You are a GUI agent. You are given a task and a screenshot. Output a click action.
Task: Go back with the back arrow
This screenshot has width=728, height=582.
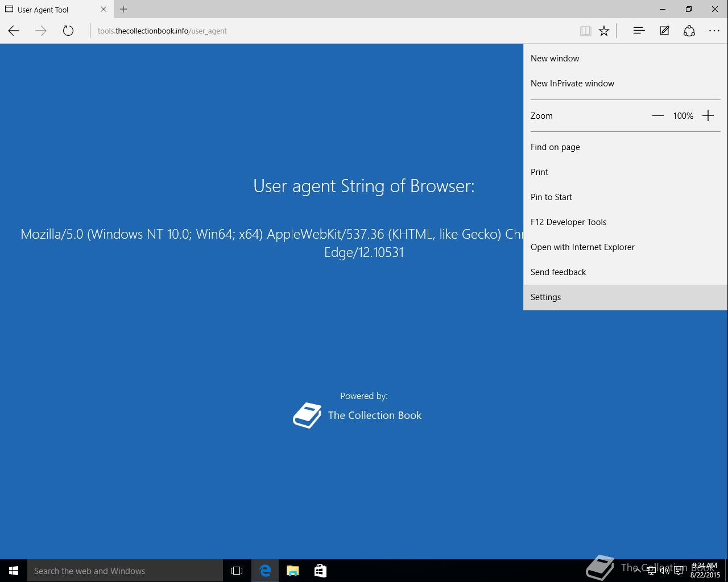click(14, 31)
